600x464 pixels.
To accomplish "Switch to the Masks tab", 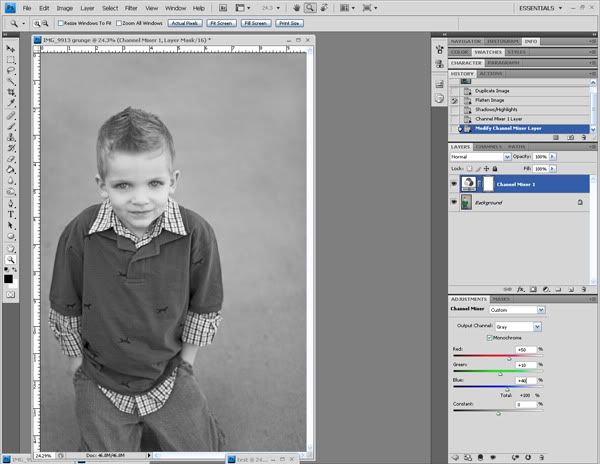I will 501,299.
